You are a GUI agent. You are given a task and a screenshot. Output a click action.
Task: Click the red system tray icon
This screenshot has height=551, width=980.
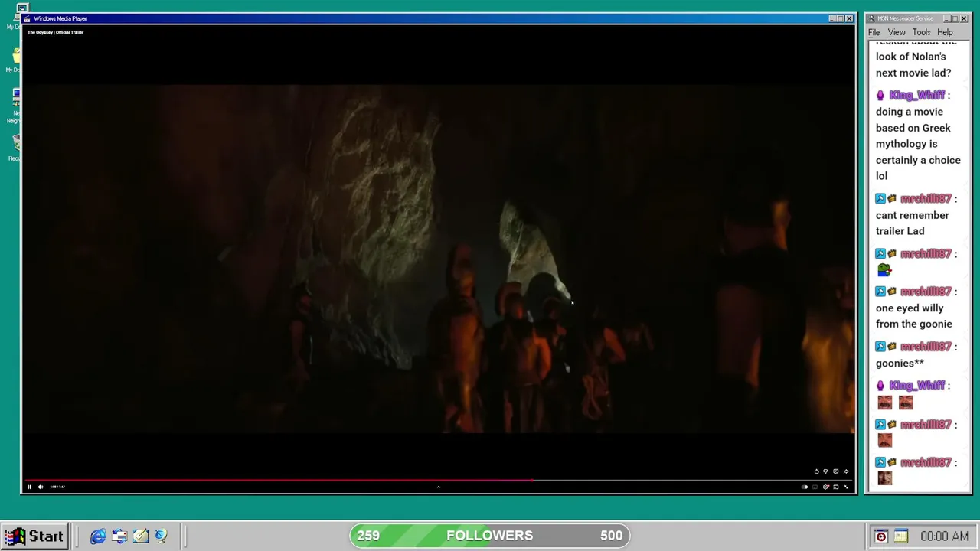[x=881, y=536]
